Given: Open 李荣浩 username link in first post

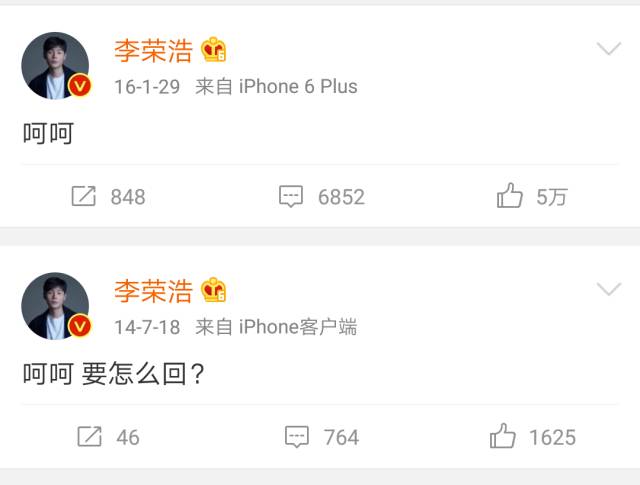Looking at the screenshot, I should pos(153,51).
